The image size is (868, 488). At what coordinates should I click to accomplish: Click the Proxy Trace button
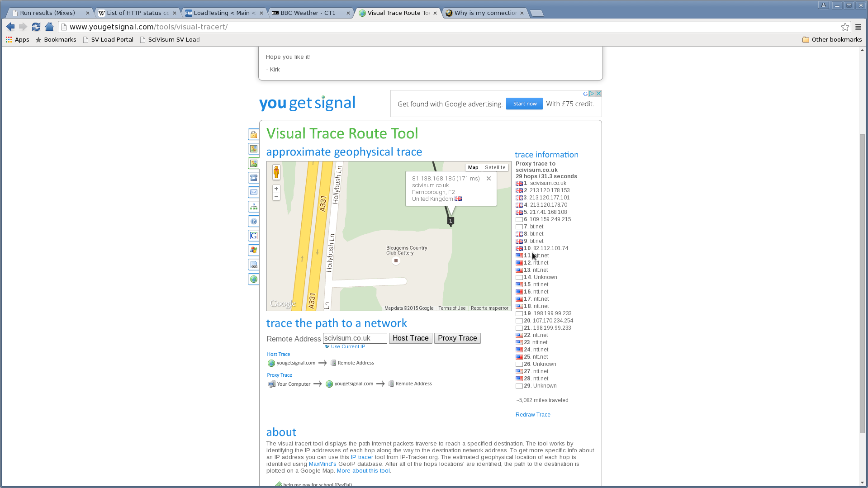pyautogui.click(x=457, y=338)
